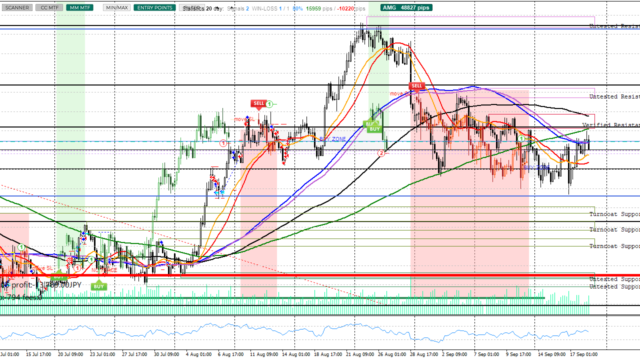Screen dimensions: 640x360
Task: Click the red circle 2 marker near 26 Aug
Action: [381, 153]
